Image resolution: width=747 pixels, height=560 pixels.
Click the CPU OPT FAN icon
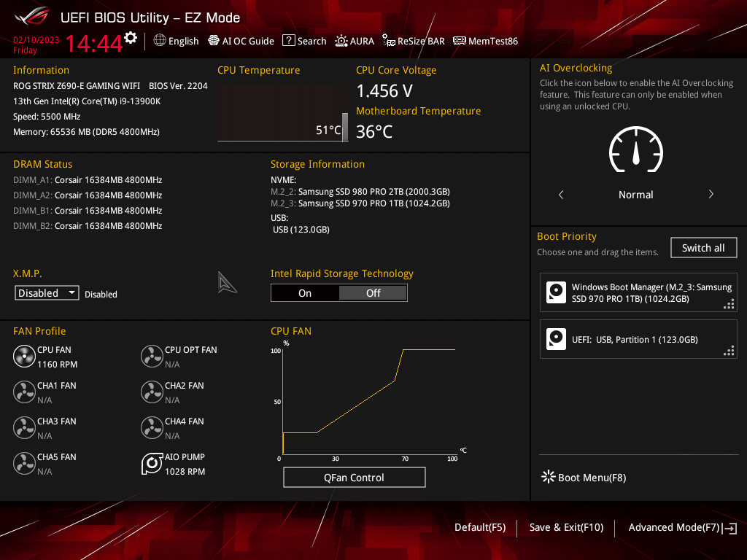pyautogui.click(x=152, y=356)
